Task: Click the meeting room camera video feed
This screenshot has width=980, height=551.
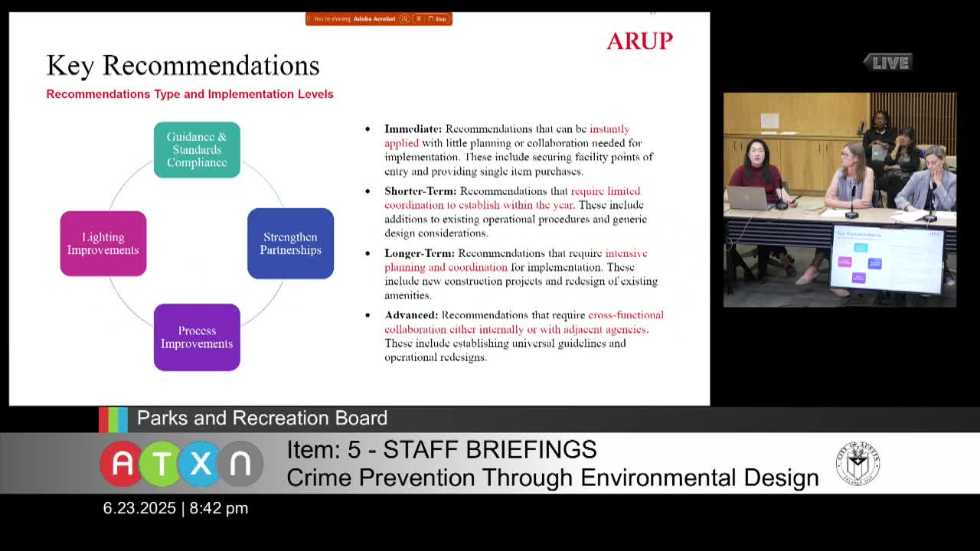Action: (x=840, y=200)
